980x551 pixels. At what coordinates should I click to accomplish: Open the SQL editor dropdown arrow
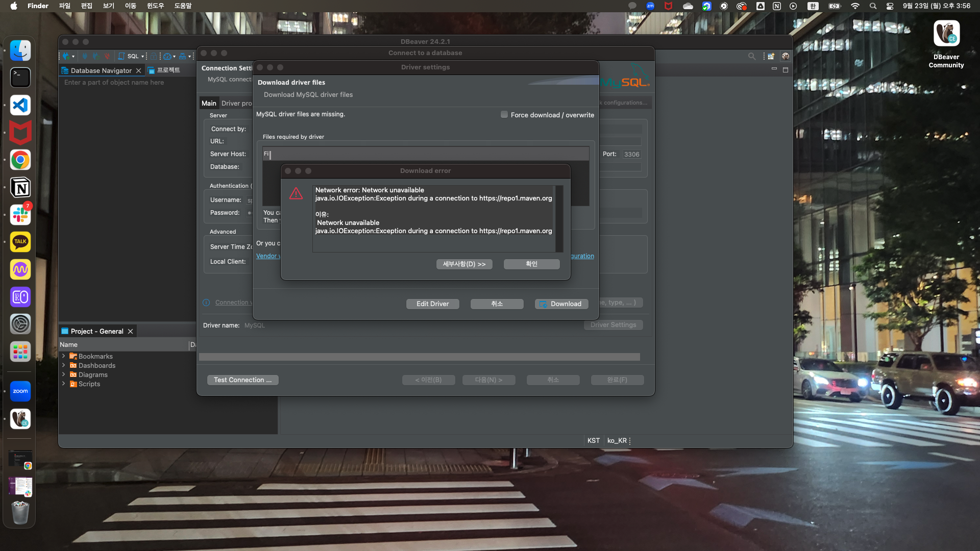pos(142,57)
